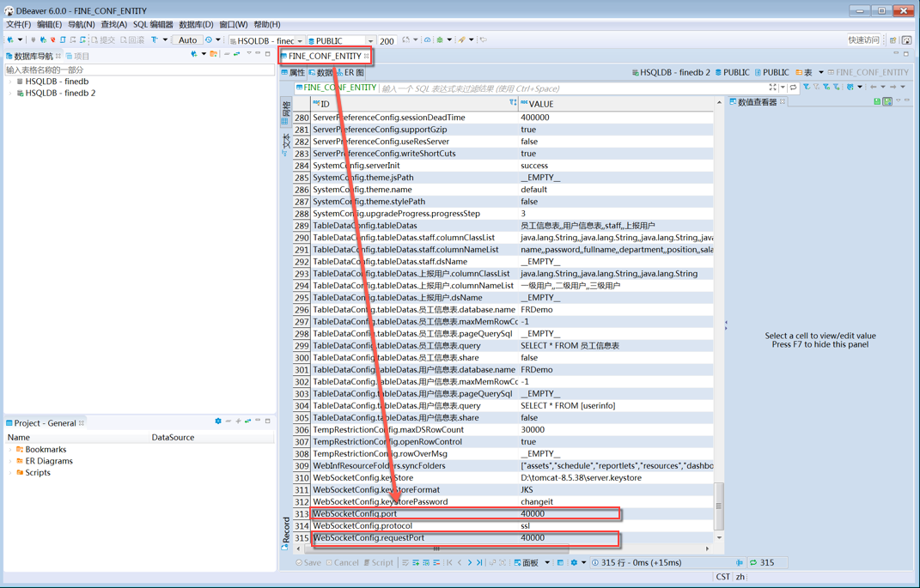
Task: Open the 数据库(D) menu
Action: click(195, 25)
